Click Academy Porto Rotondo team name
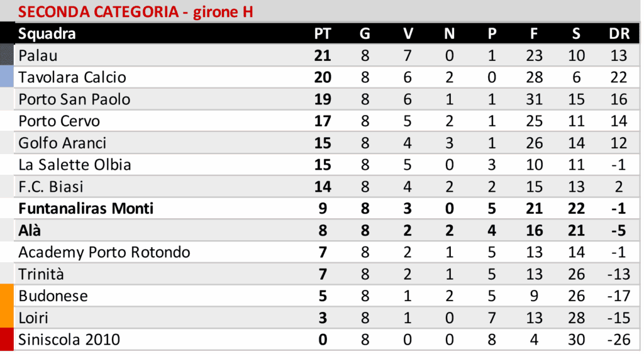Image resolution: width=644 pixels, height=354 pixels. (x=104, y=252)
